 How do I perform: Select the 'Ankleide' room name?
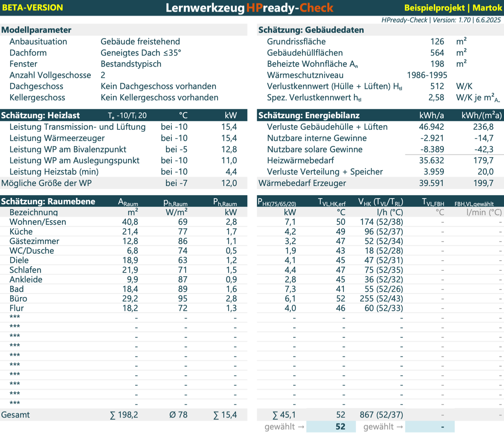[26, 280]
